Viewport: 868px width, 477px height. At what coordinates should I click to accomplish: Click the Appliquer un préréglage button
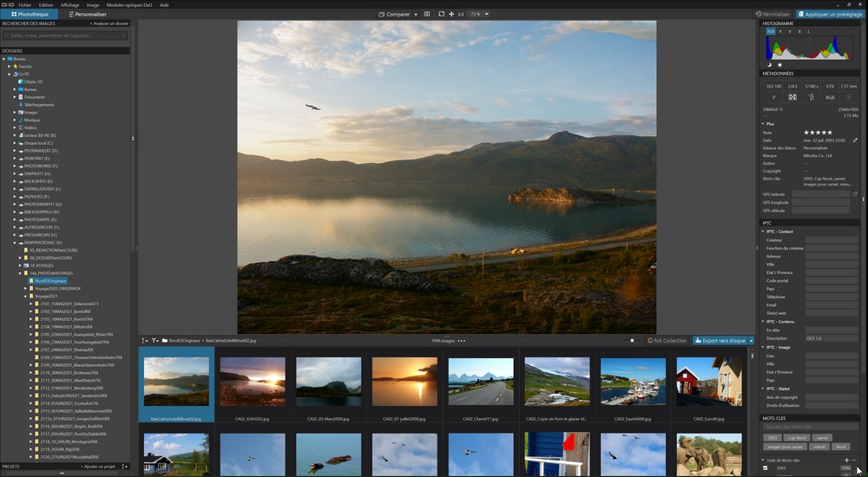point(830,14)
